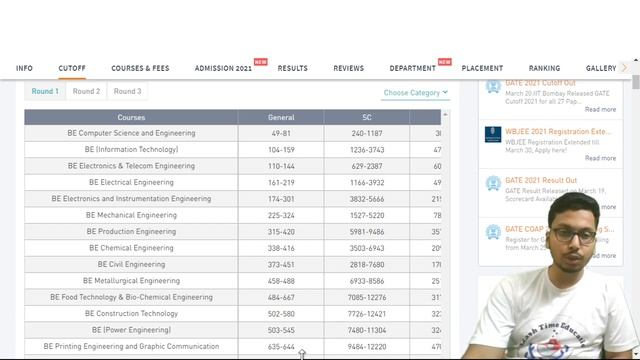Click General cutoff 49-81
The width and height of the screenshot is (640, 360).
pyautogui.click(x=281, y=133)
